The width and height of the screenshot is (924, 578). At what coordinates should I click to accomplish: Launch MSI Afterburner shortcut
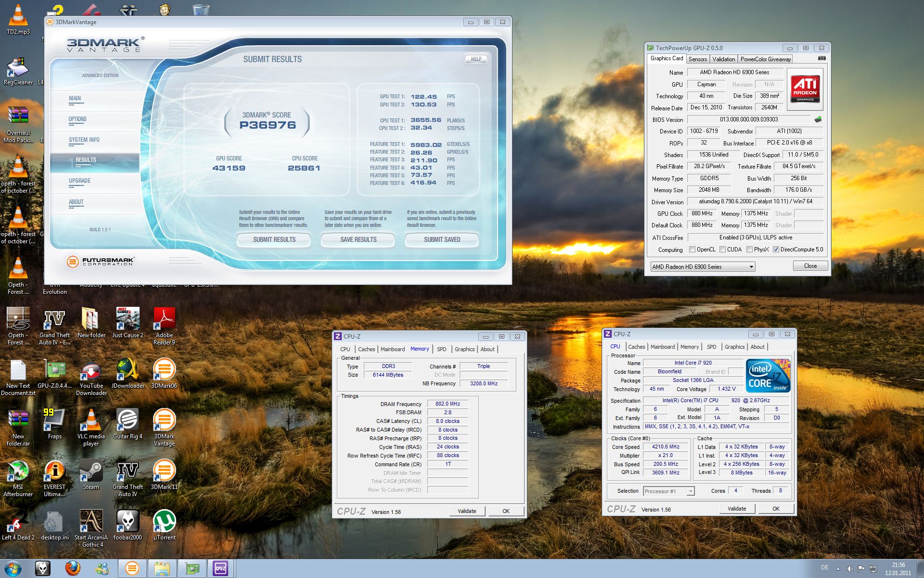point(18,478)
